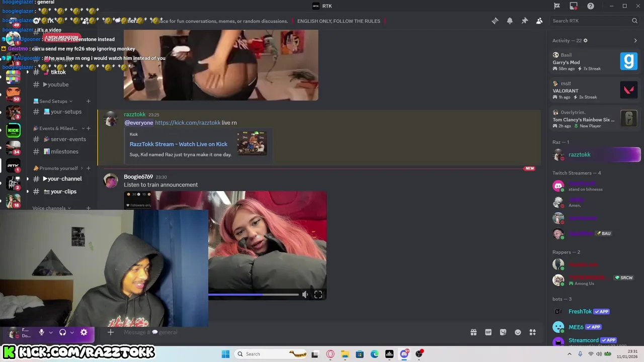Image resolution: width=644 pixels, height=362 pixels.
Task: Expand the Promote yourself category
Action: (x=57, y=168)
